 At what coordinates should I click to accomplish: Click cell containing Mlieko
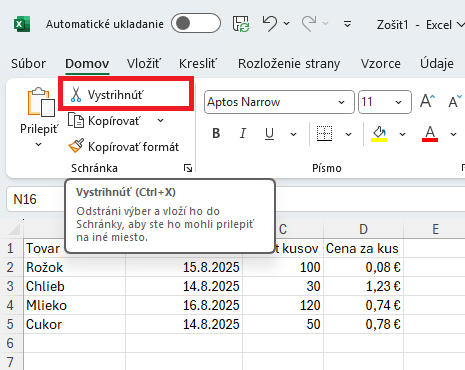75,305
